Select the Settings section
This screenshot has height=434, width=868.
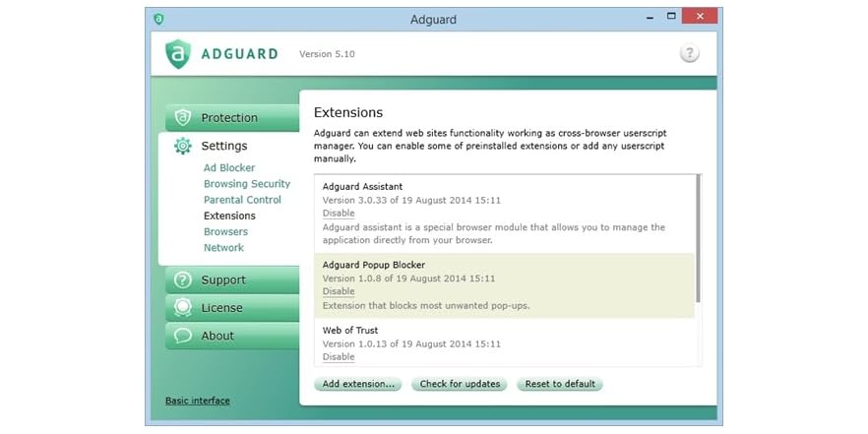click(x=224, y=146)
